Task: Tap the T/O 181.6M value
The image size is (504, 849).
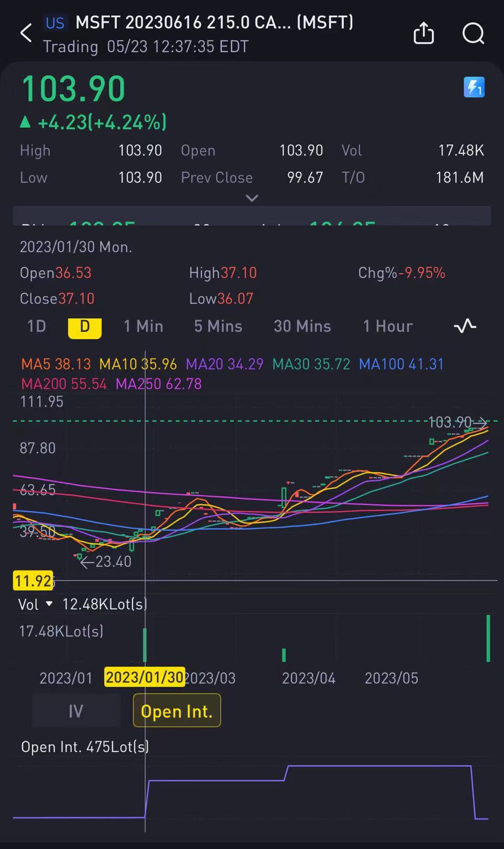Action: 460,177
